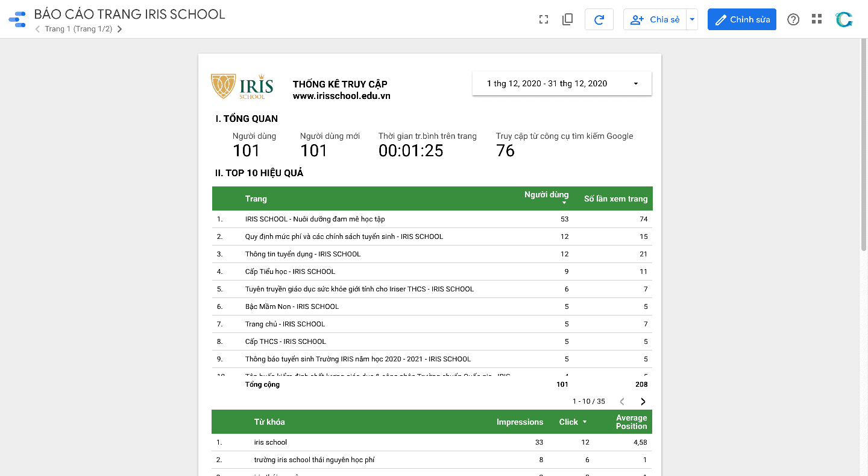The width and height of the screenshot is (868, 476).
Task: Click keyword row iris school
Action: coord(432,442)
